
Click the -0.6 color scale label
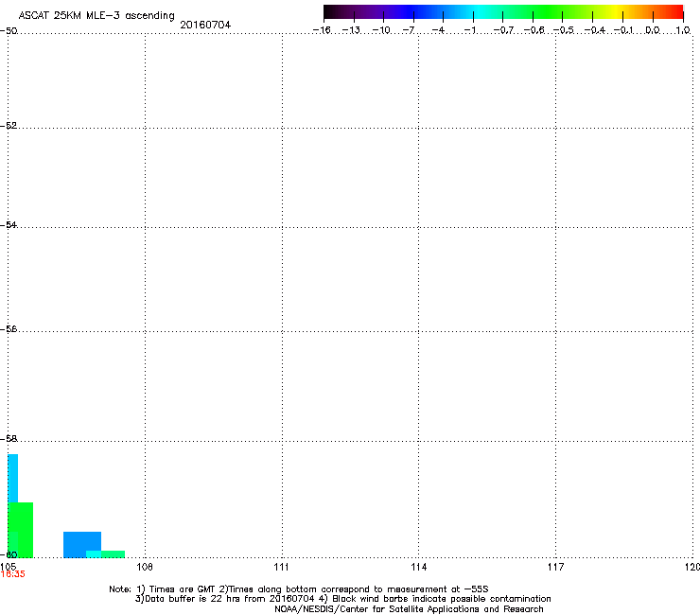(x=534, y=30)
